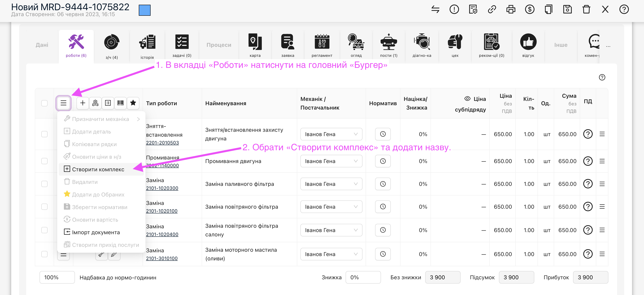Open normative clock for Заміна паливного фільтра
This screenshot has height=295, width=644.
[x=383, y=184]
